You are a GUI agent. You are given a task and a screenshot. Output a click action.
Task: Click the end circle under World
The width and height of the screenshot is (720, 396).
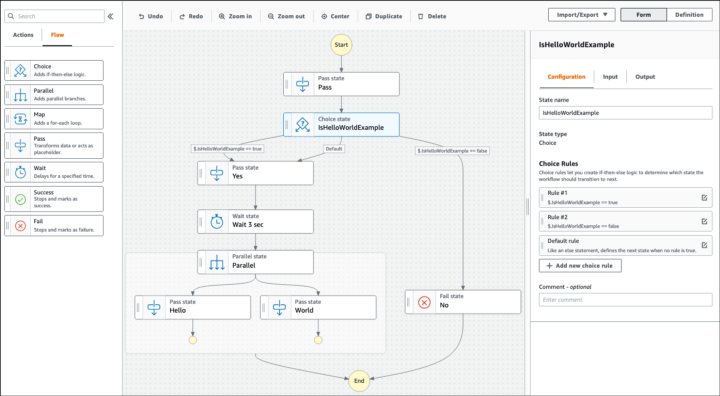pos(318,340)
